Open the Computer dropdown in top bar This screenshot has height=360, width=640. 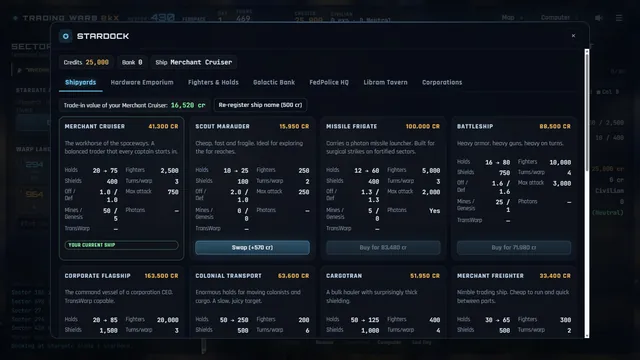coord(559,18)
